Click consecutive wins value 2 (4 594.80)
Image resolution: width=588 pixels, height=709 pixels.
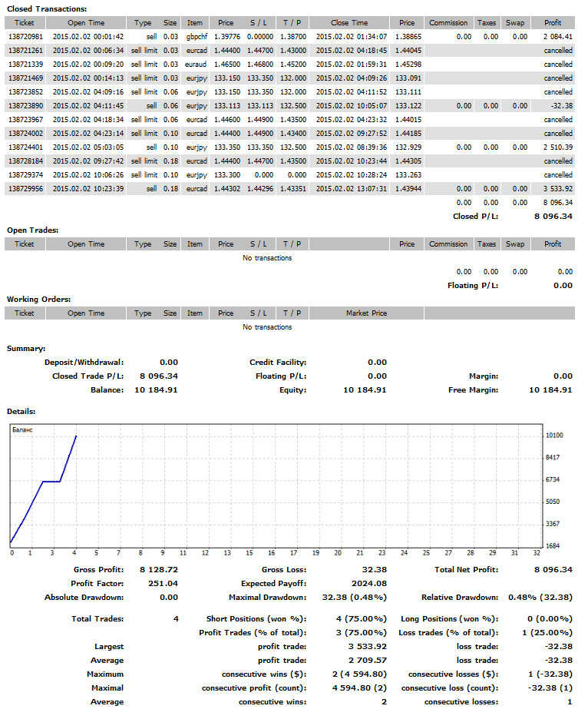tap(360, 674)
